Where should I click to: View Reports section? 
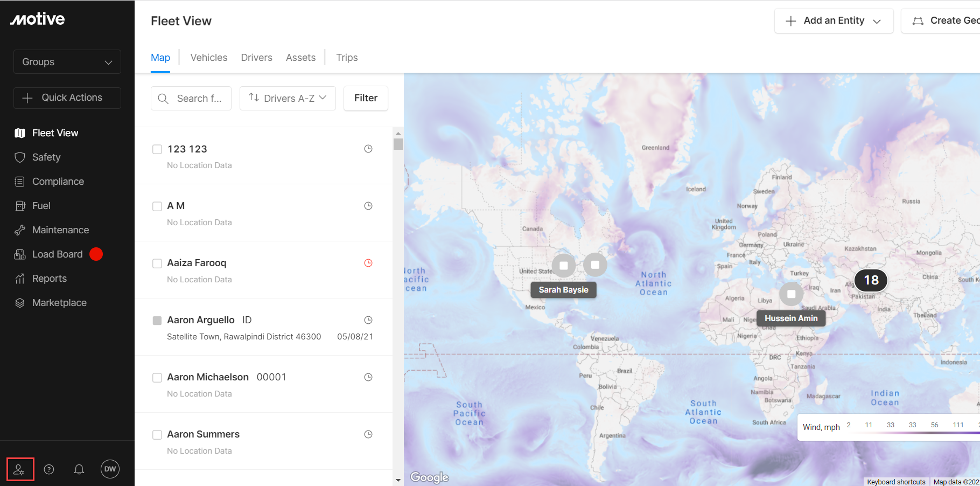(49, 279)
